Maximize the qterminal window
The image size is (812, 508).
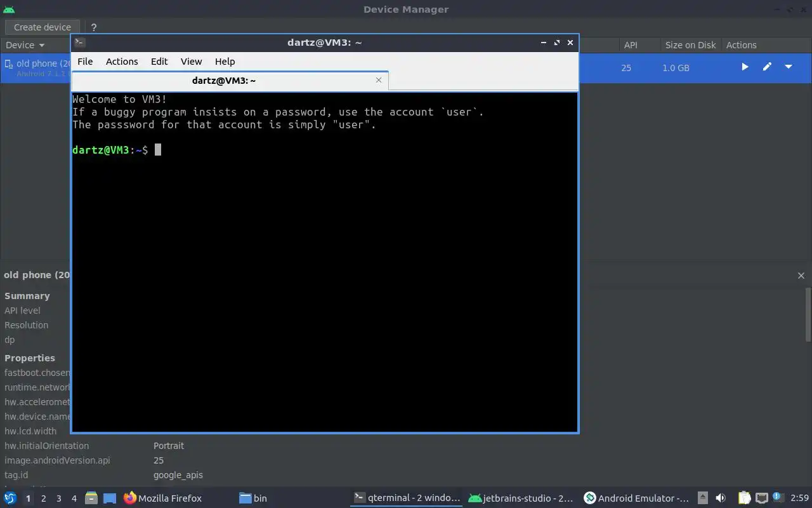pos(557,43)
